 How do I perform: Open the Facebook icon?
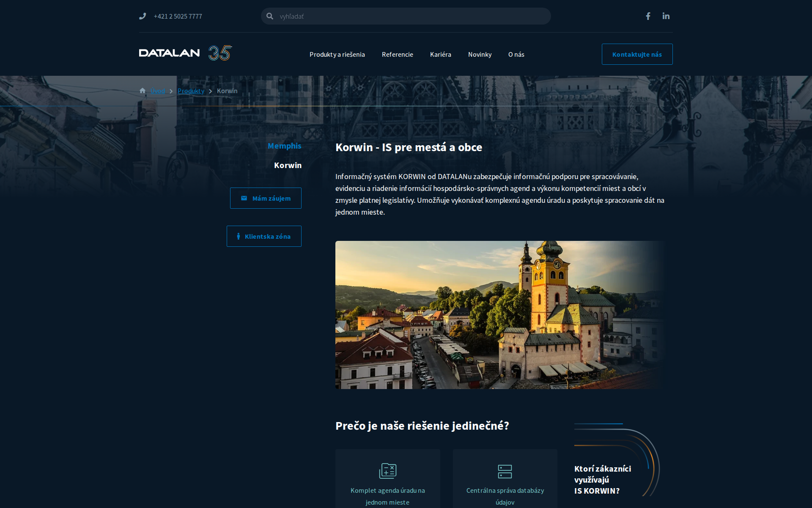[648, 16]
